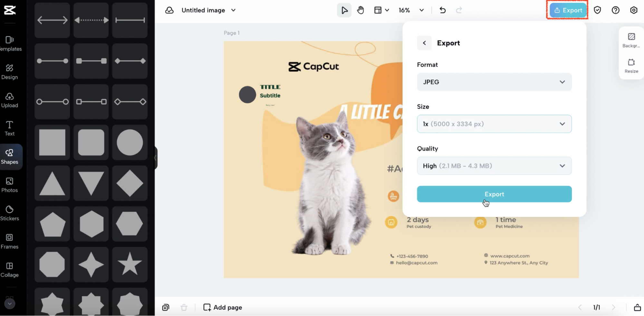Add the inverted triangle shape
The height and width of the screenshot is (316, 644).
pyautogui.click(x=91, y=183)
